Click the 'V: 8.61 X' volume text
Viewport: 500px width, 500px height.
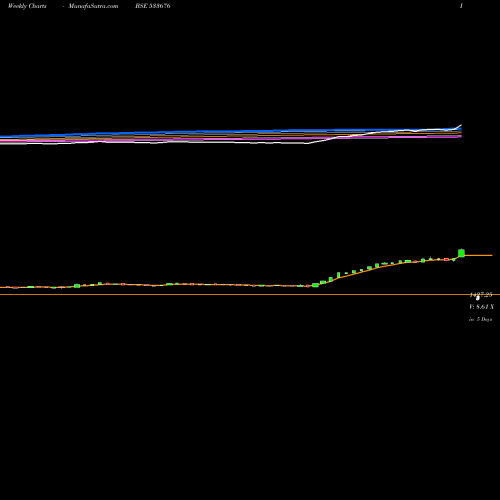click(x=482, y=307)
